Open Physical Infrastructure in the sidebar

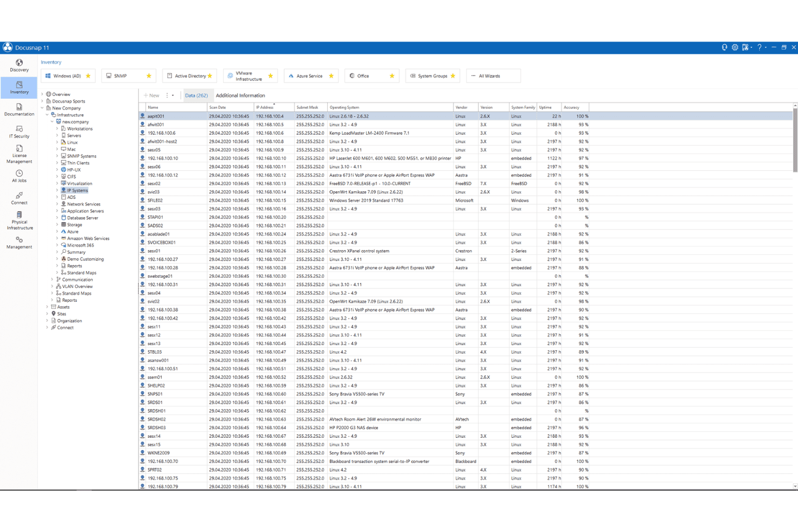tap(19, 220)
